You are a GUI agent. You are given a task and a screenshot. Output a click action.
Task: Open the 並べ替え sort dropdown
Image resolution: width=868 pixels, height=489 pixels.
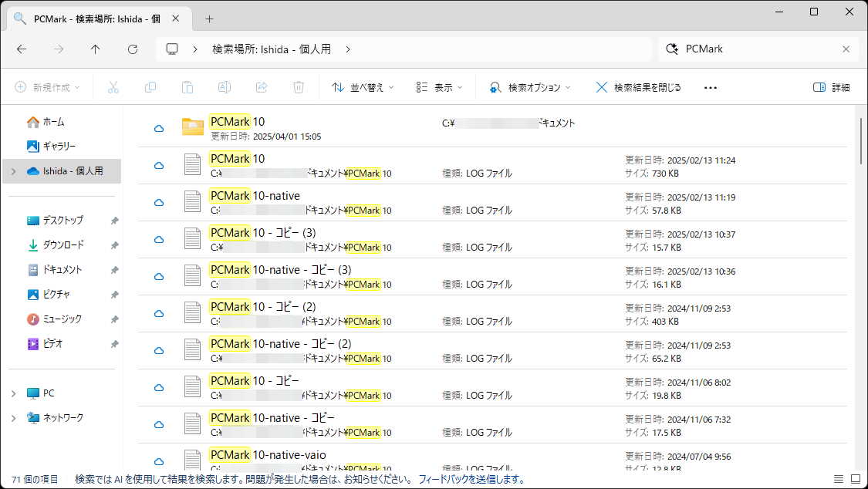point(363,87)
